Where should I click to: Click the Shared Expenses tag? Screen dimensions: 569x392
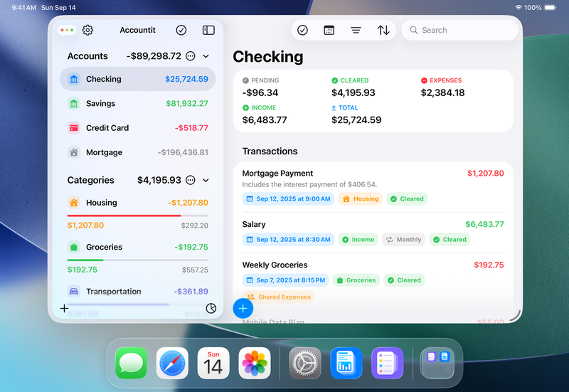click(x=278, y=297)
